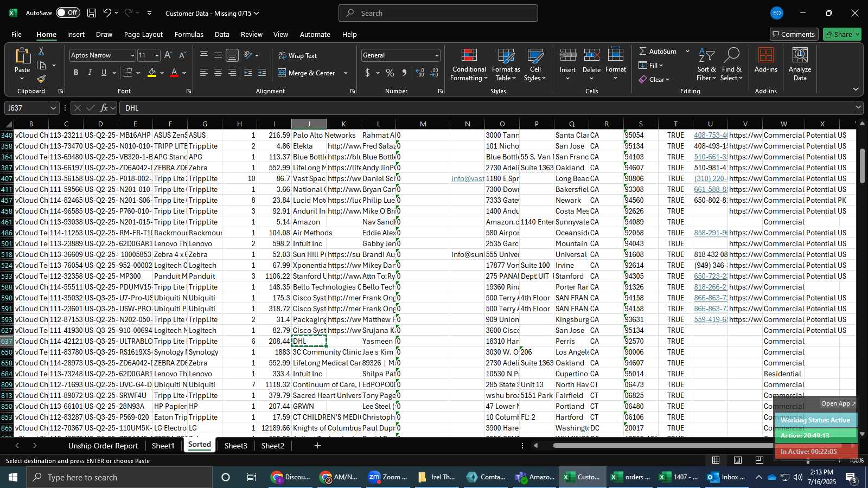
Task: Open the File menu
Action: (17, 34)
